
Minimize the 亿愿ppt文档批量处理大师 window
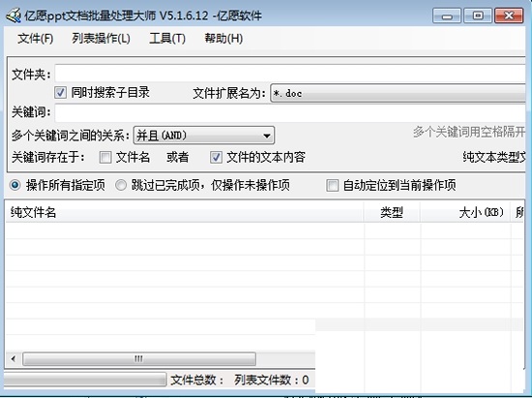pos(447,15)
